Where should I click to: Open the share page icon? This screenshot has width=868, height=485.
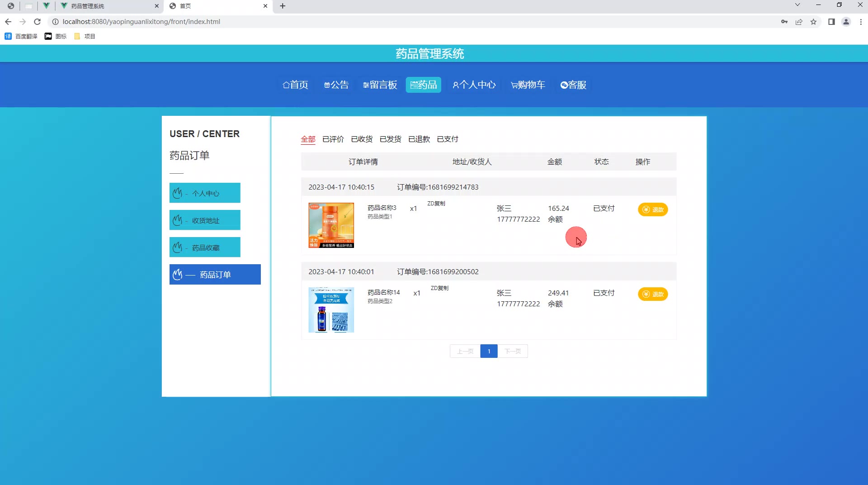pos(799,22)
